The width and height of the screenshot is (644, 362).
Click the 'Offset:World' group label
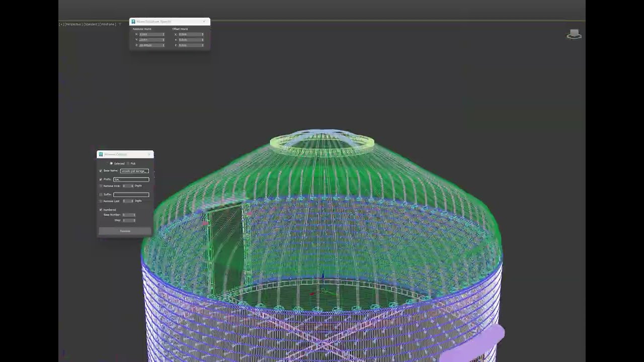pos(180,29)
